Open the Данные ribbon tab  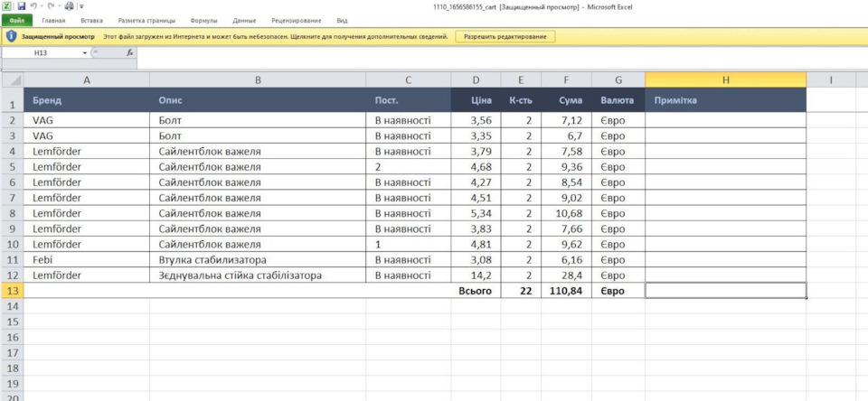coord(244,21)
